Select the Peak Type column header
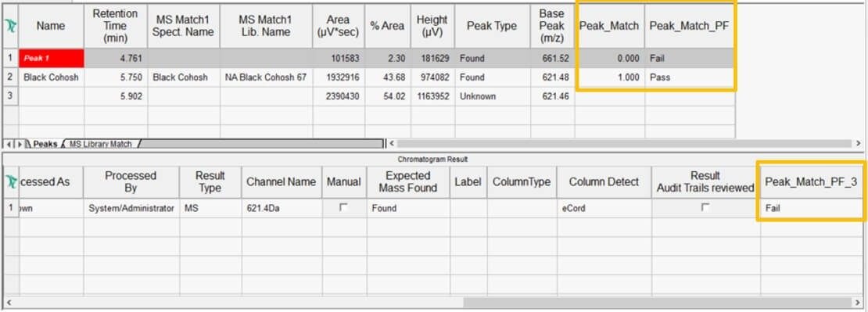Screen dimensions: 868x312 click(492, 26)
